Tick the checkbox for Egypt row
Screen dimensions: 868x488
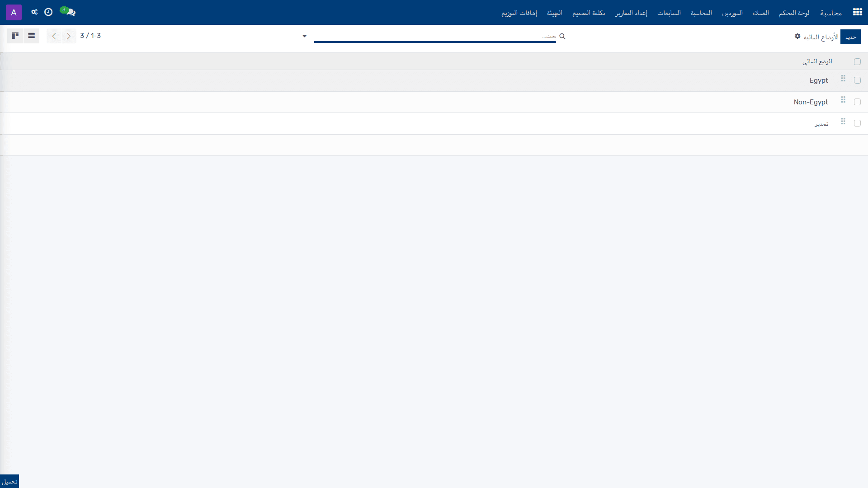tap(857, 80)
